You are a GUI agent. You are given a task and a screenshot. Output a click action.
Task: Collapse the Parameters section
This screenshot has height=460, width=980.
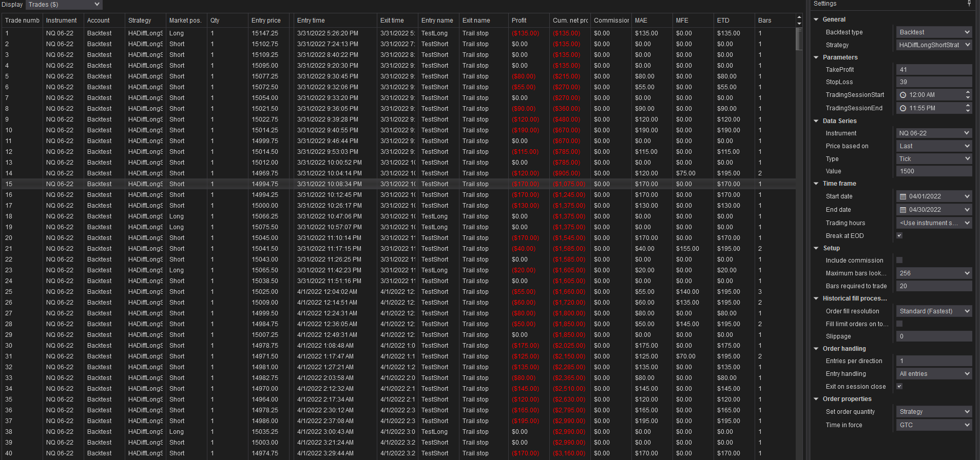[816, 57]
